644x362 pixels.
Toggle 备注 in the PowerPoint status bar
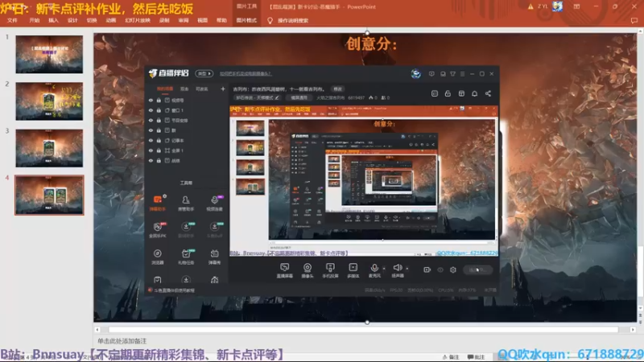pyautogui.click(x=451, y=357)
